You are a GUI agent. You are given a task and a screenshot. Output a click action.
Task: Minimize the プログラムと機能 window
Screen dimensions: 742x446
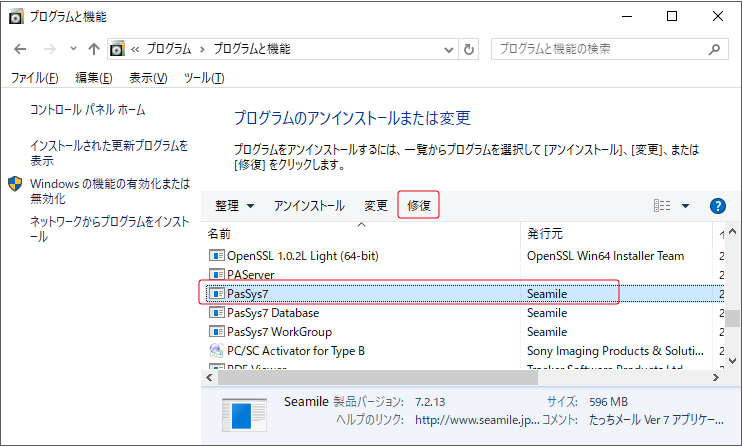click(627, 17)
